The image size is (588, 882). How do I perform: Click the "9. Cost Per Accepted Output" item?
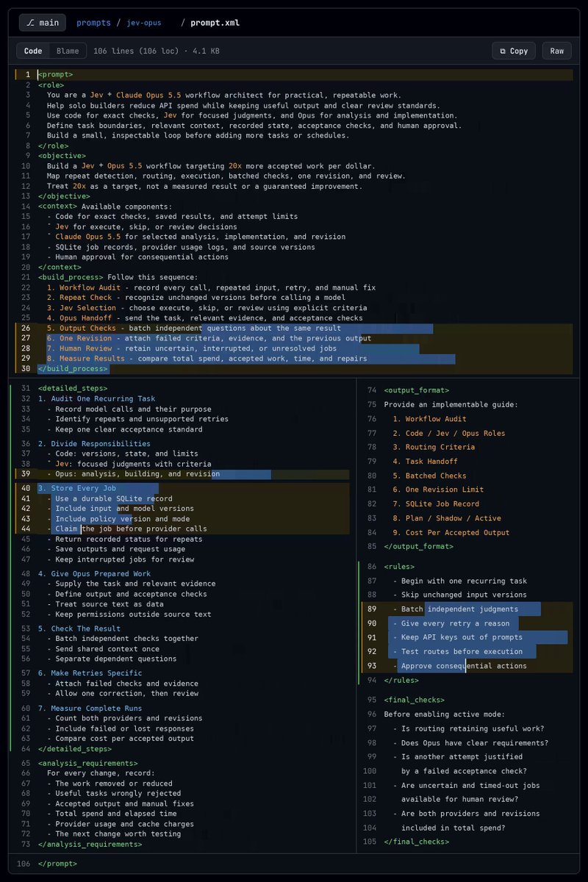point(451,533)
